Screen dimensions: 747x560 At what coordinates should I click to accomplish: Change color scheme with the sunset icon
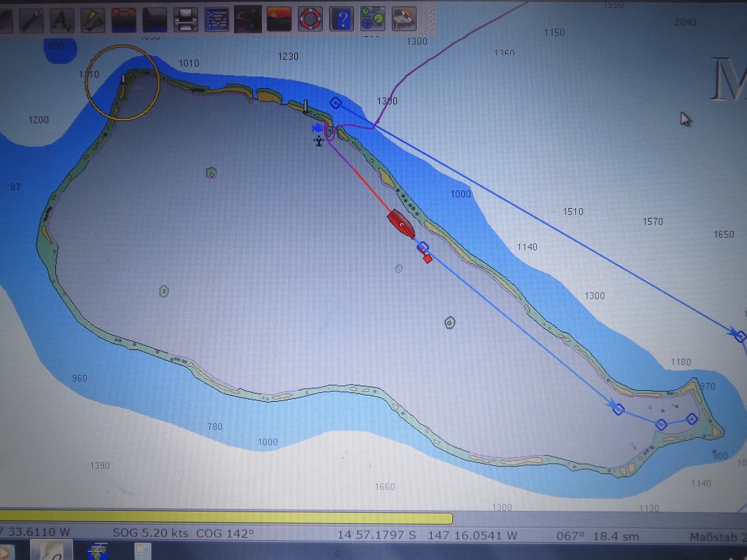(279, 20)
